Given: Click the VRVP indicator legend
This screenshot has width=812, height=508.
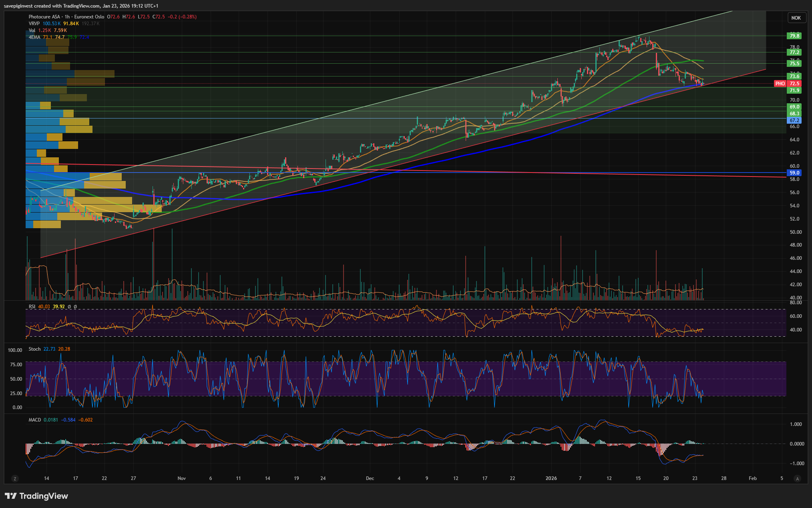Looking at the screenshot, I should 34,24.
